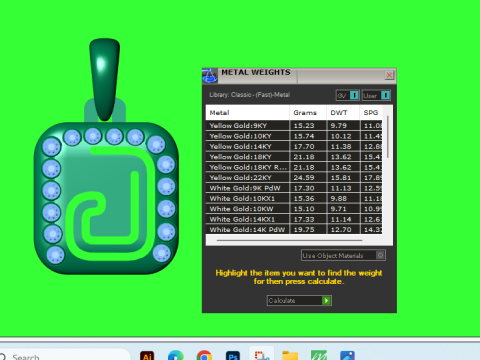
Task: Click the 11.13 DWT value
Action: coord(341,188)
